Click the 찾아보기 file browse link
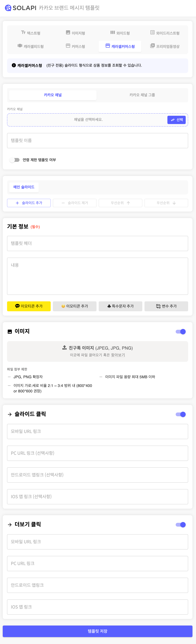The width and height of the screenshot is (196, 644). (x=118, y=355)
